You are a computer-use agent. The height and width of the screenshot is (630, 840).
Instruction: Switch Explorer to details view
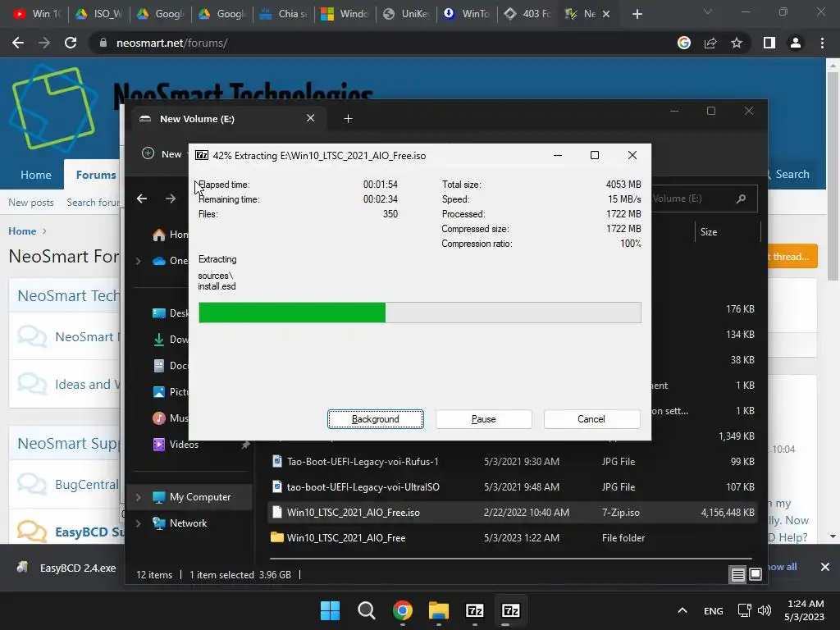click(x=737, y=574)
